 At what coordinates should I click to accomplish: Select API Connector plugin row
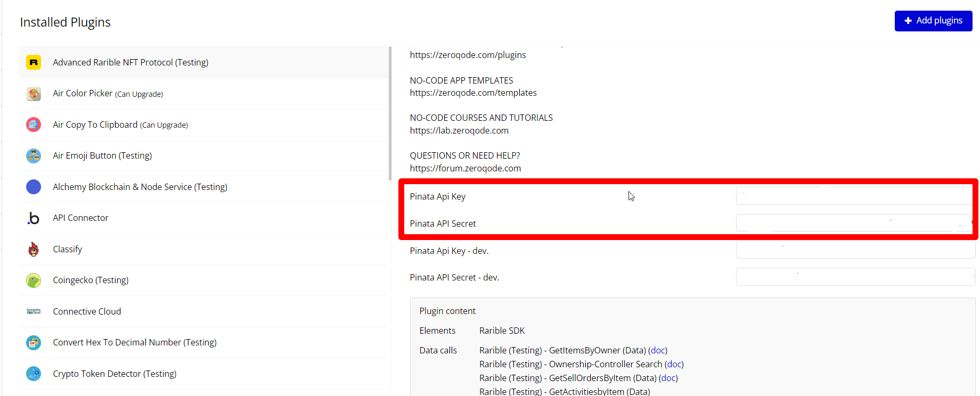click(205, 218)
